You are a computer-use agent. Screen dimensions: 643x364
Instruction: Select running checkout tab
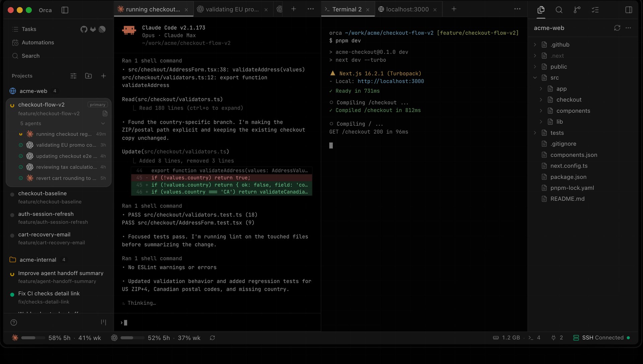[153, 9]
